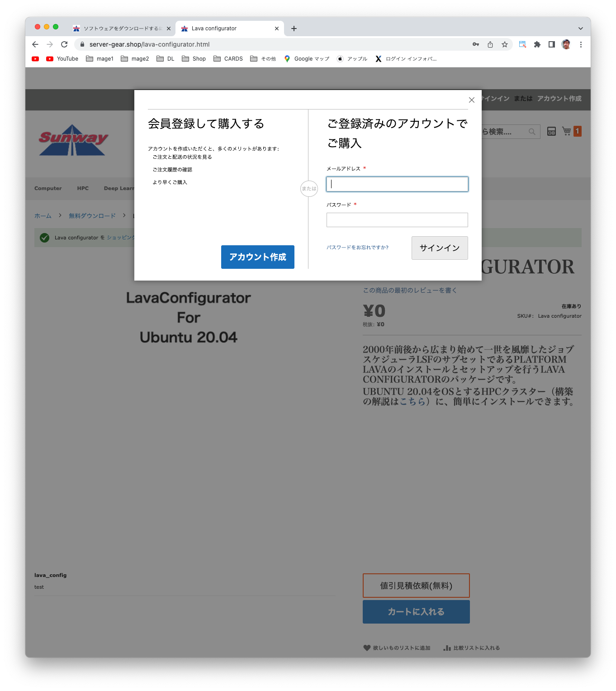616x691 pixels.
Task: Go to the ホーム breadcrumb
Action: coord(43,216)
